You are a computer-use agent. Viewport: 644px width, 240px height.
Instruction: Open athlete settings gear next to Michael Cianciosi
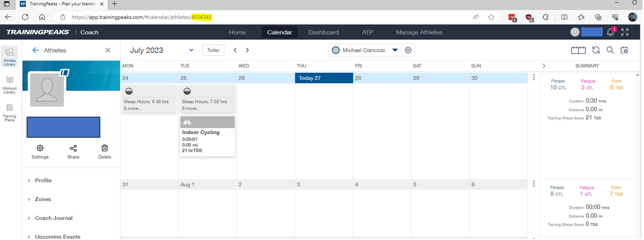point(408,50)
